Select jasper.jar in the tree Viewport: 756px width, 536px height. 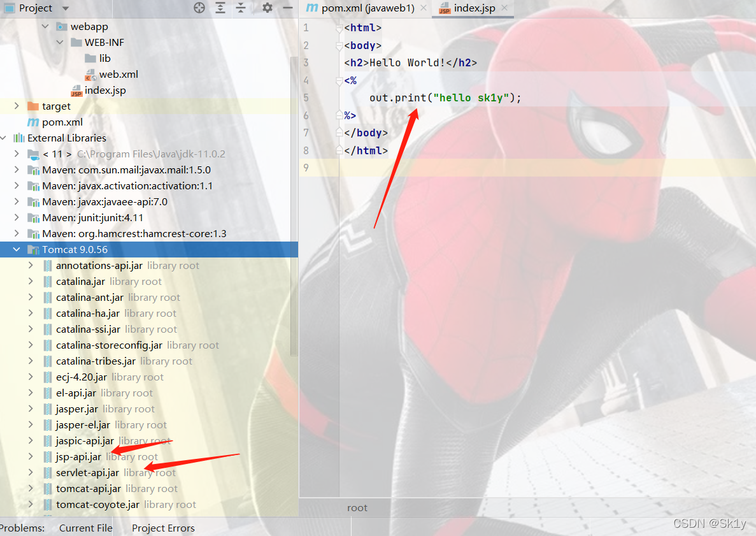(x=77, y=409)
